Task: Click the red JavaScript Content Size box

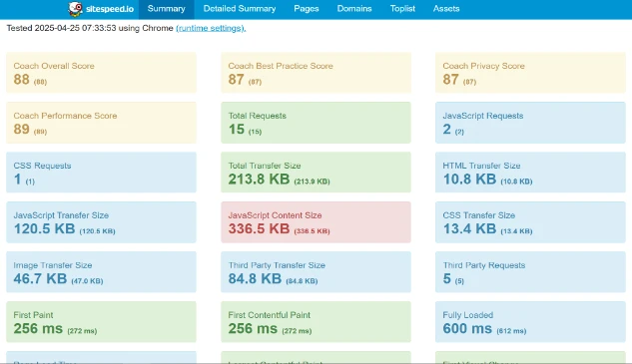Action: (316, 222)
